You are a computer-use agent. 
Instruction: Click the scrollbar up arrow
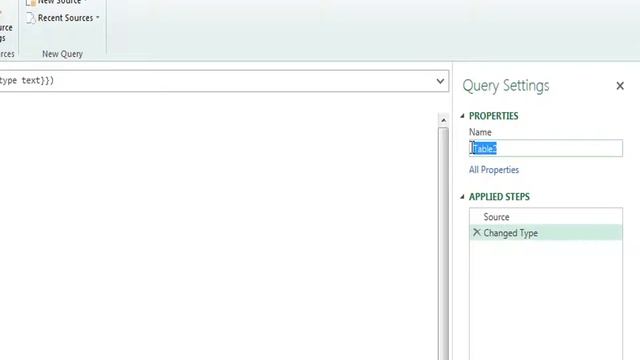443,120
